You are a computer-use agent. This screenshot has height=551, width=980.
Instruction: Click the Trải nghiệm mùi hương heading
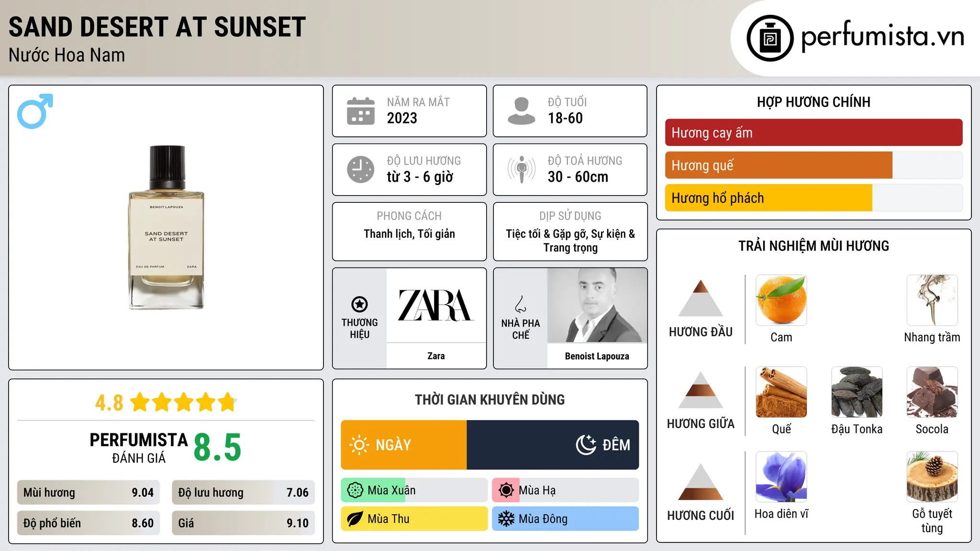click(x=813, y=246)
